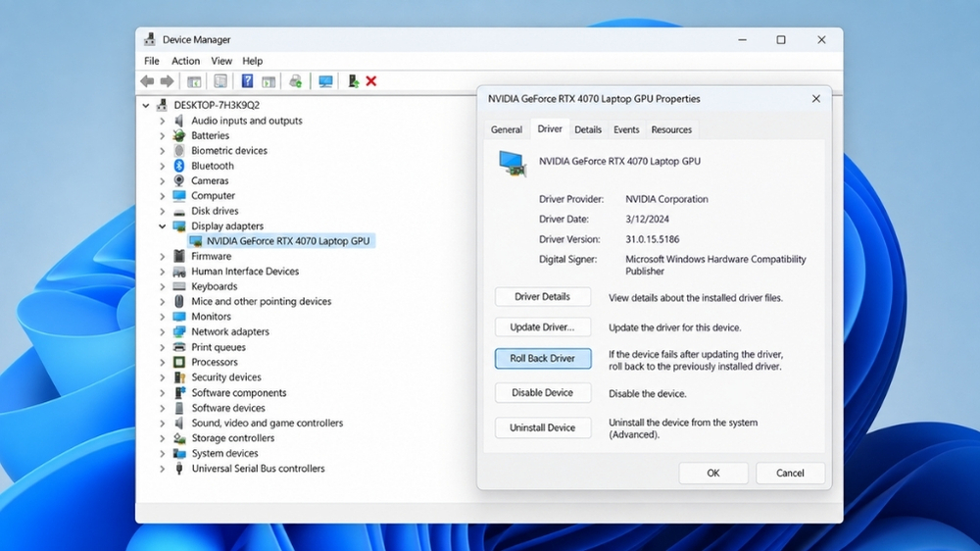Image resolution: width=980 pixels, height=551 pixels.
Task: Open the View menu
Action: 221,61
